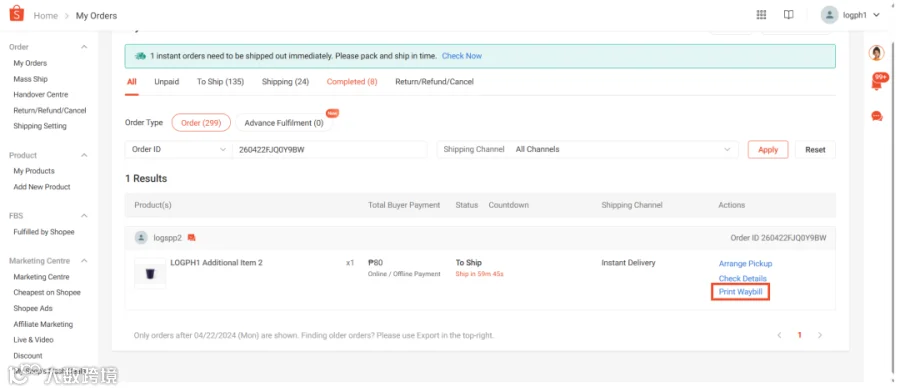
Task: Click the buyer name logspp2
Action: pos(168,238)
